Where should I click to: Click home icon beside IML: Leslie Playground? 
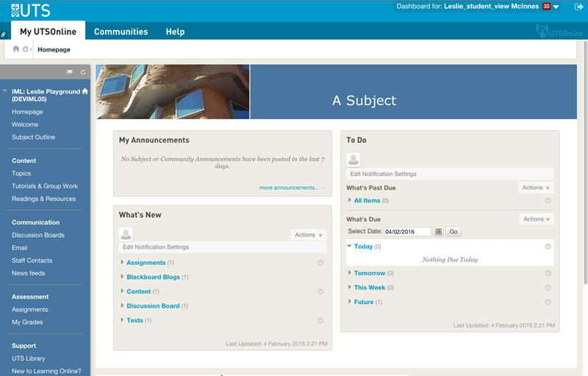point(85,91)
